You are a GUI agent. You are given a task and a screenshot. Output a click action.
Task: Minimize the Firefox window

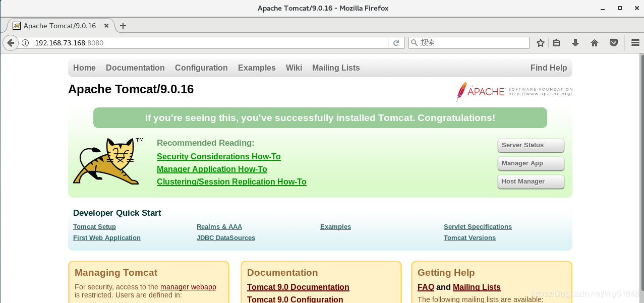(x=603, y=8)
